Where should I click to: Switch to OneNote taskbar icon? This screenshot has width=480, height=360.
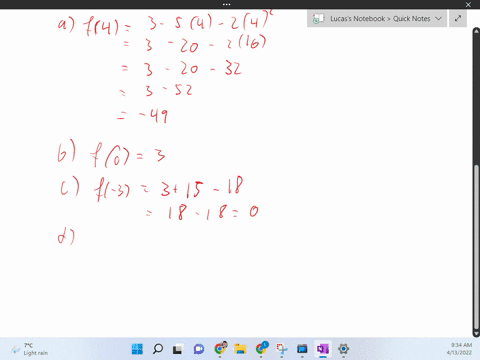click(323, 349)
